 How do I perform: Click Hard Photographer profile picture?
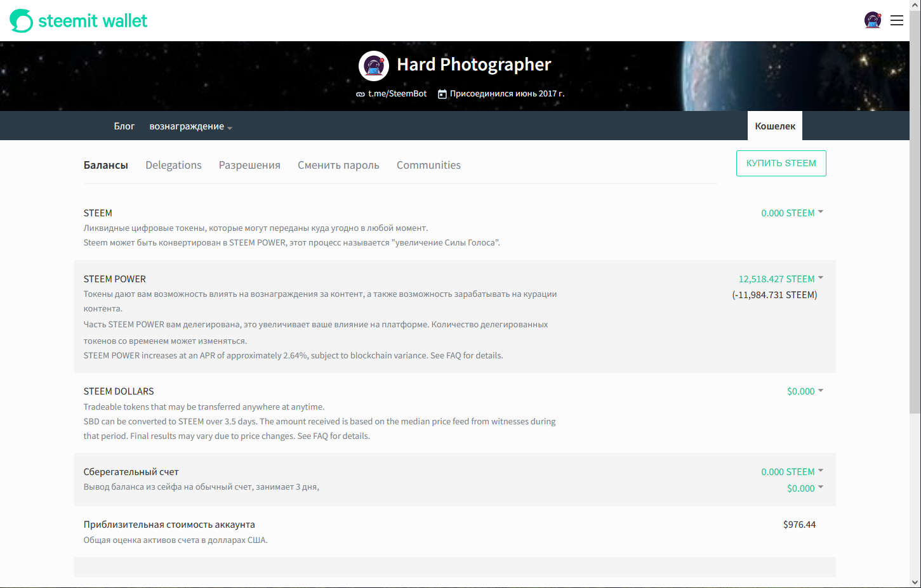pyautogui.click(x=374, y=66)
